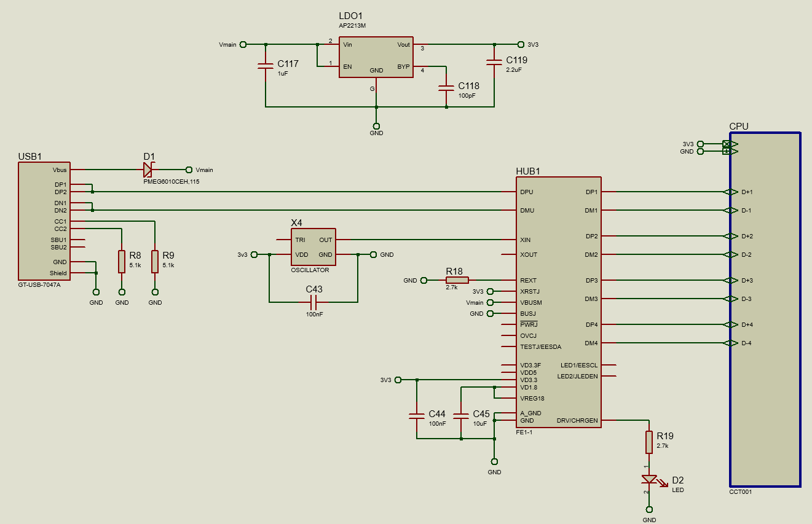Select resistor R19 symbol
This screenshot has width=812, height=524.
click(x=649, y=442)
